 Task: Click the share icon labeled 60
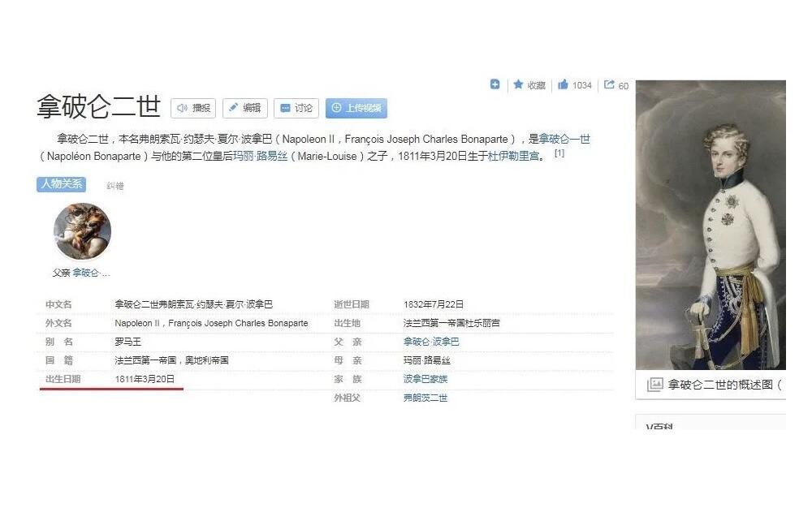point(609,84)
